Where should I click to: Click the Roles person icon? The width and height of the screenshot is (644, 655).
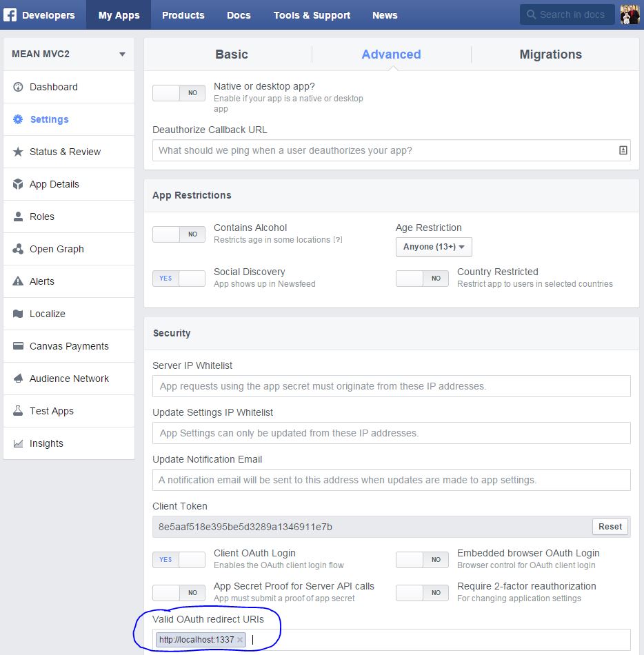[18, 216]
